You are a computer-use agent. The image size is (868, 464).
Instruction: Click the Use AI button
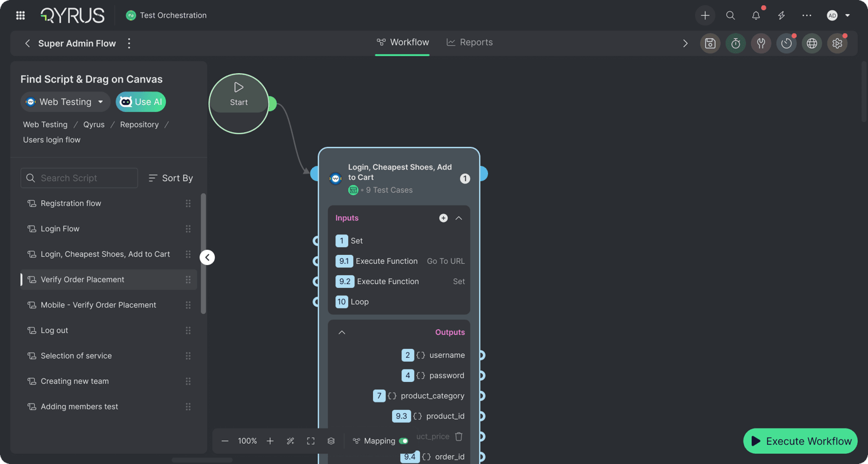click(141, 102)
